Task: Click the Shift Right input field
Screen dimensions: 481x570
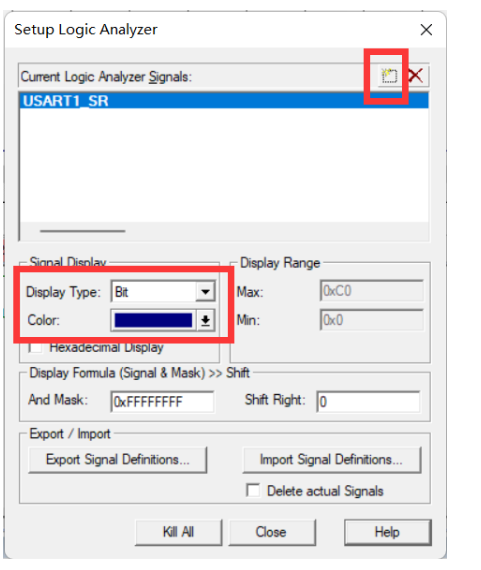Action: pyautogui.click(x=369, y=401)
